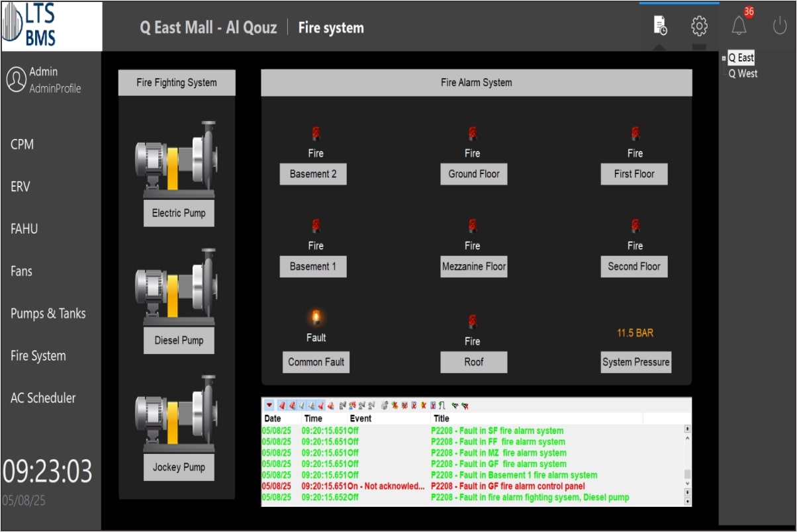The image size is (797, 532).
Task: Click the power logout icon
Action: (x=780, y=26)
